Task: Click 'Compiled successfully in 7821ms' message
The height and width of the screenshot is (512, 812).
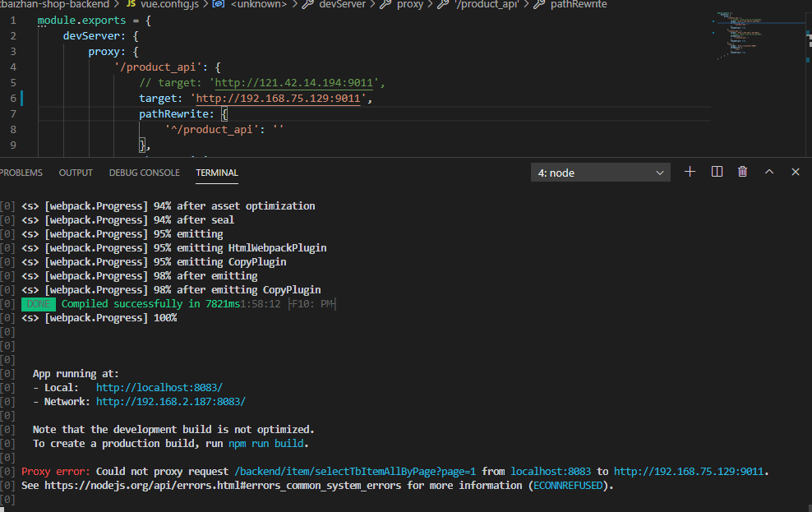Action: [150, 304]
